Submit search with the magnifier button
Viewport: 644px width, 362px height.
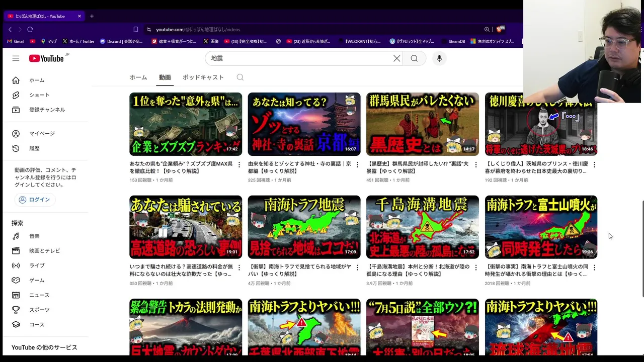point(414,58)
